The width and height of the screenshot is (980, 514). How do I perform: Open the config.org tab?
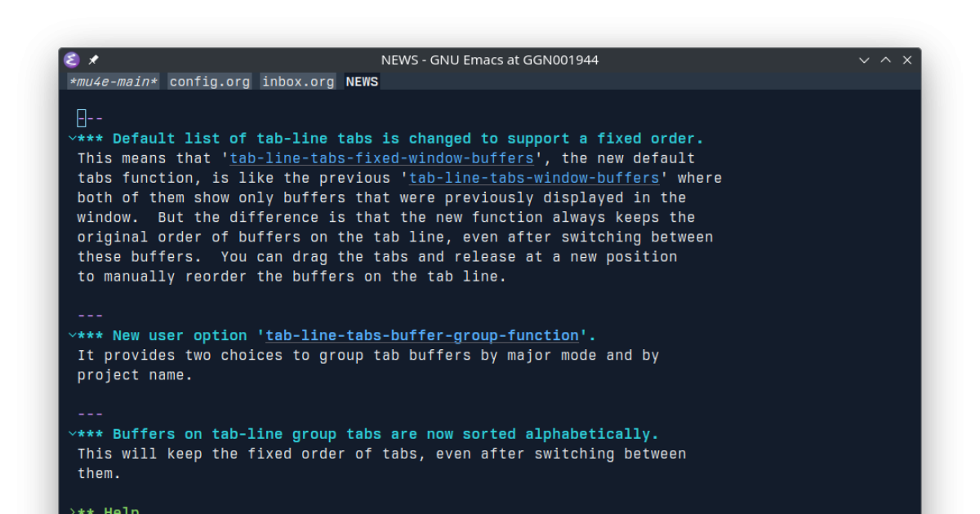click(209, 81)
